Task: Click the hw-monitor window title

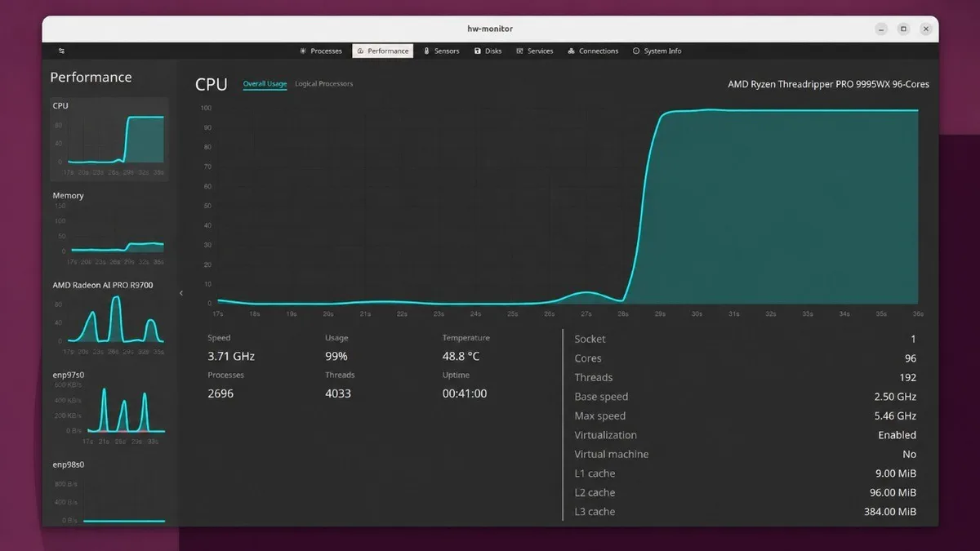Action: point(490,29)
